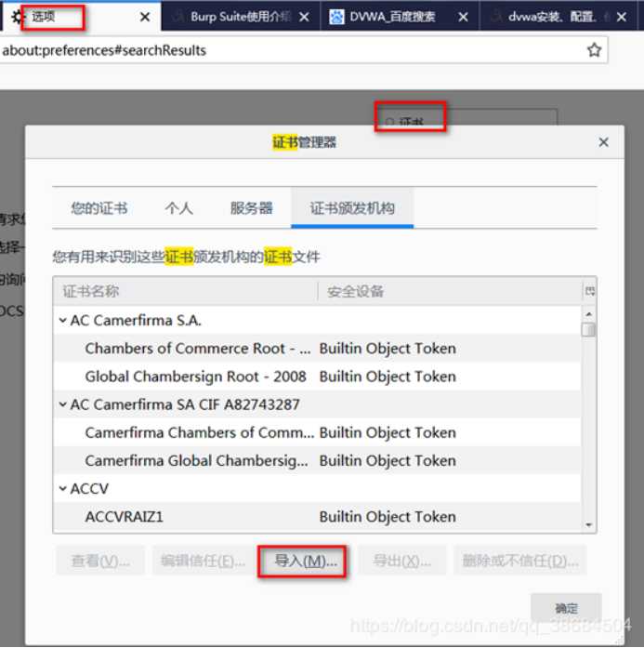Image resolution: width=644 pixels, height=648 pixels.
Task: Click the Baidu paw icon on DVWA tab
Action: click(336, 17)
